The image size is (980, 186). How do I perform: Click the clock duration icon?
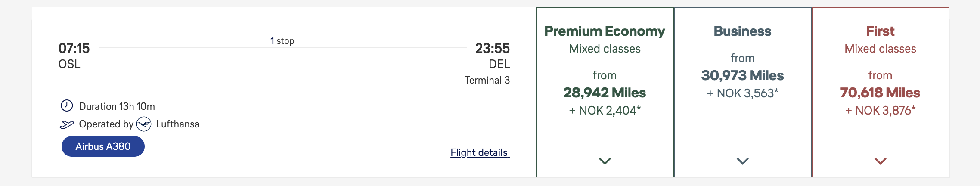(x=67, y=106)
